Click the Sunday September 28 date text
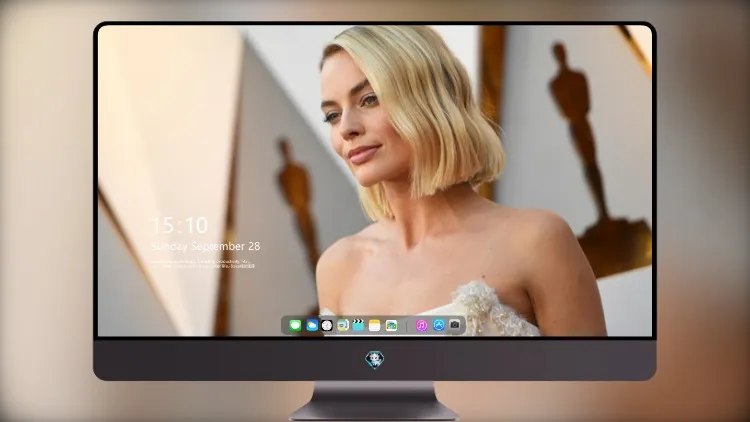The height and width of the screenshot is (422, 750). click(206, 246)
